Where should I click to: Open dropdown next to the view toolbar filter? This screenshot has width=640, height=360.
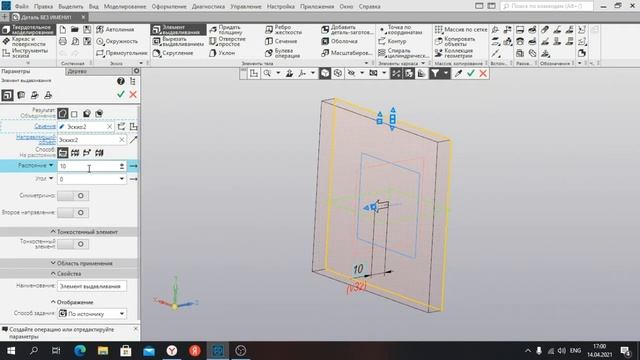(445, 73)
